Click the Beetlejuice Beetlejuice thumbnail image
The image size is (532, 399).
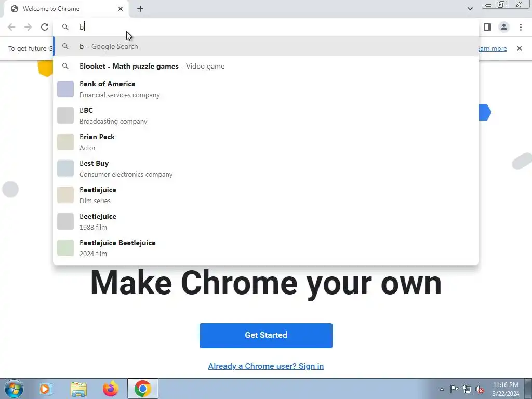pos(65,248)
